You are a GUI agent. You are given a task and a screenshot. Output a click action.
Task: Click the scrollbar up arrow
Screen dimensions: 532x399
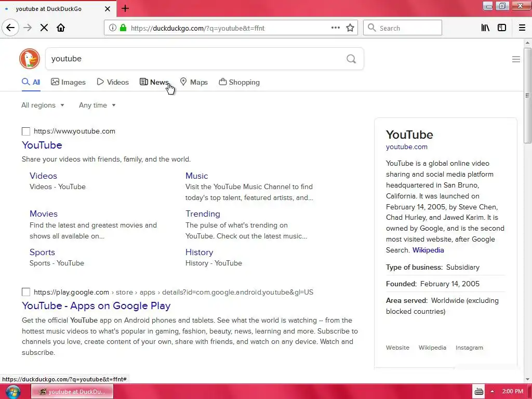[527, 43]
